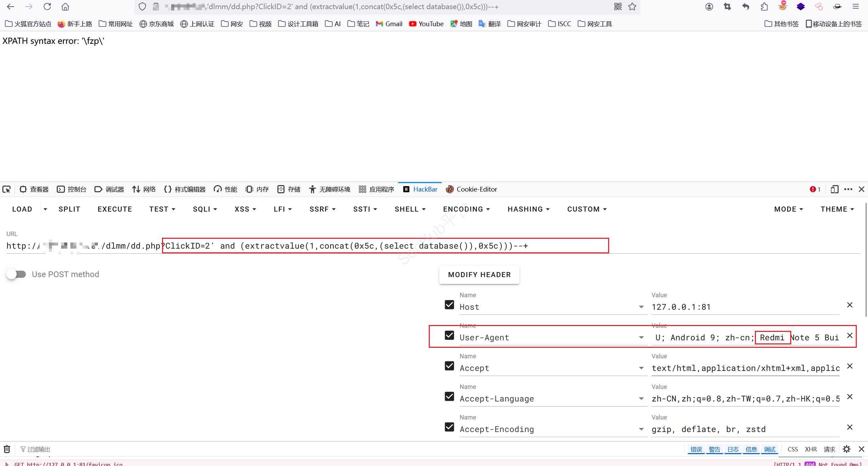This screenshot has height=466, width=868.
Task: Open the 网络 network devtools tab
Action: (144, 189)
